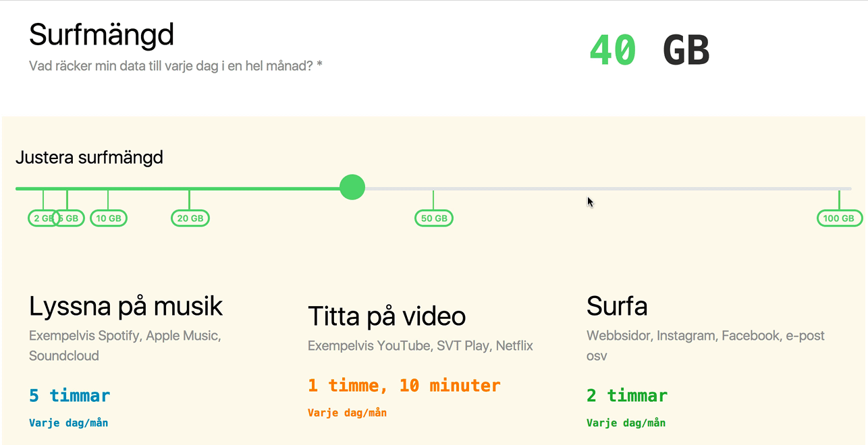Image resolution: width=868 pixels, height=445 pixels.
Task: Click the green slider handle
Action: click(352, 187)
